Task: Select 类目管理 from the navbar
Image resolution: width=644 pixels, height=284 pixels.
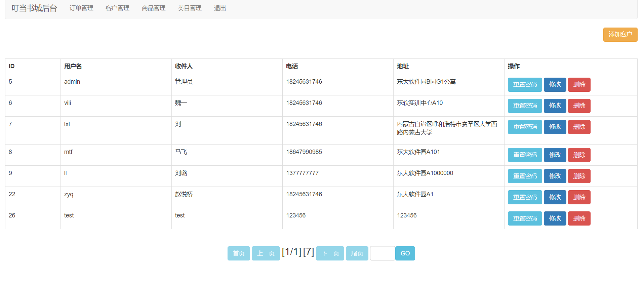Action: point(190,8)
